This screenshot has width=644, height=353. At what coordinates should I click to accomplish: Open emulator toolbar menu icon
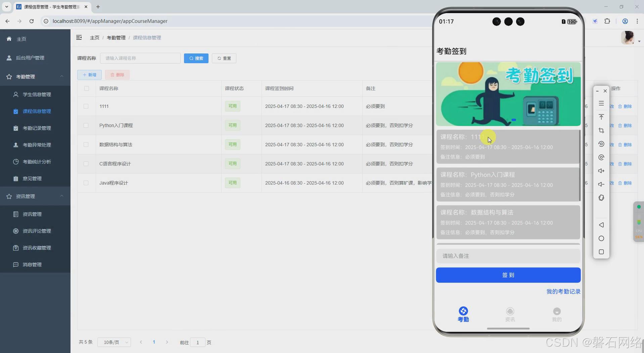pyautogui.click(x=601, y=103)
